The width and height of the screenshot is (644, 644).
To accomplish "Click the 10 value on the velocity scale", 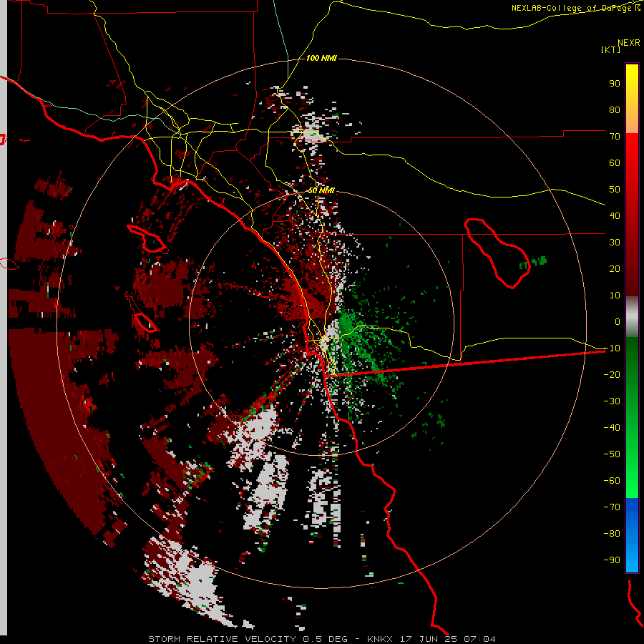I will (615, 296).
